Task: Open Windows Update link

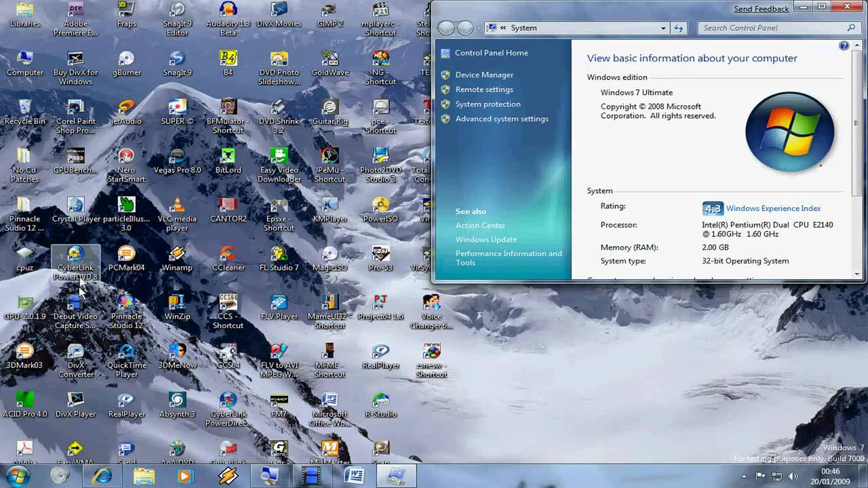Action: coord(486,240)
